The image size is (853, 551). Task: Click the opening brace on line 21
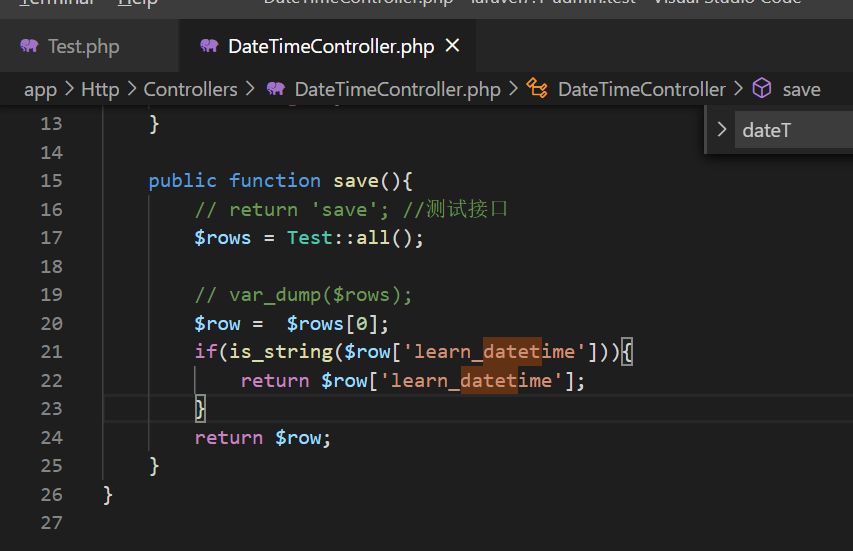point(627,352)
